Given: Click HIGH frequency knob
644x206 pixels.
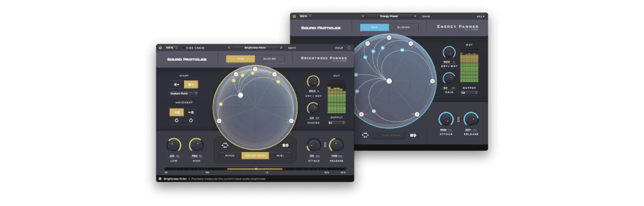Looking at the screenshot, I should tap(196, 145).
